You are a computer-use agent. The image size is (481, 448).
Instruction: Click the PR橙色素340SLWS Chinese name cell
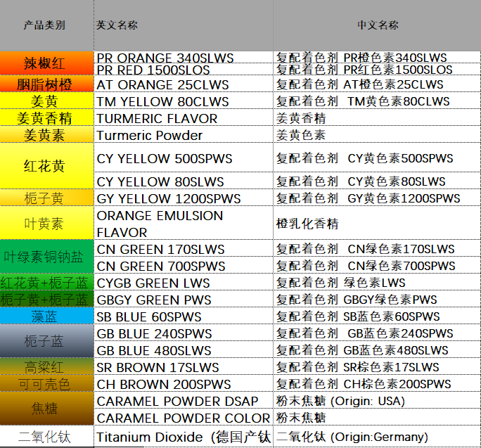tap(377, 58)
